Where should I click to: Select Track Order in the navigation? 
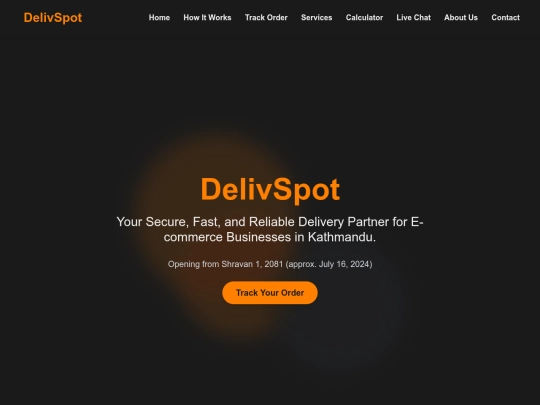click(266, 18)
